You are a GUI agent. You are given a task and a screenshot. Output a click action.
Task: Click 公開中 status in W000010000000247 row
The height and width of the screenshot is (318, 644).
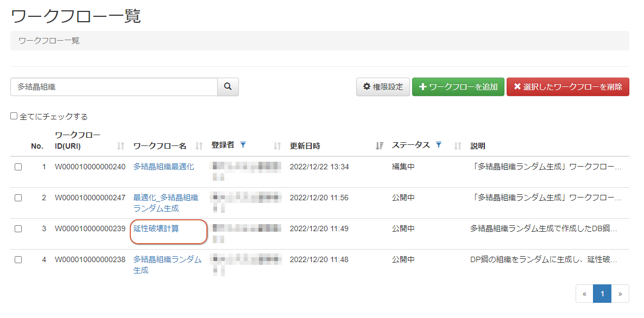[403, 198]
